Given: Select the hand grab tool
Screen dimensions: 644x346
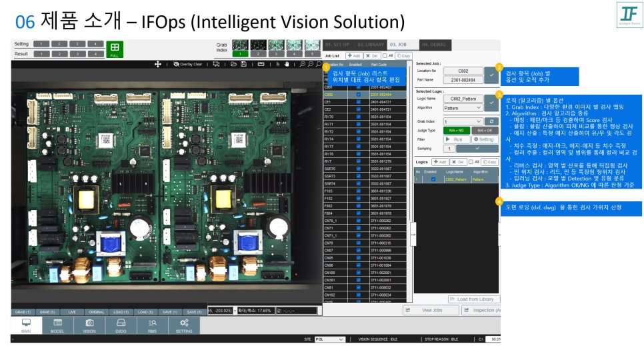Looking at the screenshot, I should [x=287, y=64].
